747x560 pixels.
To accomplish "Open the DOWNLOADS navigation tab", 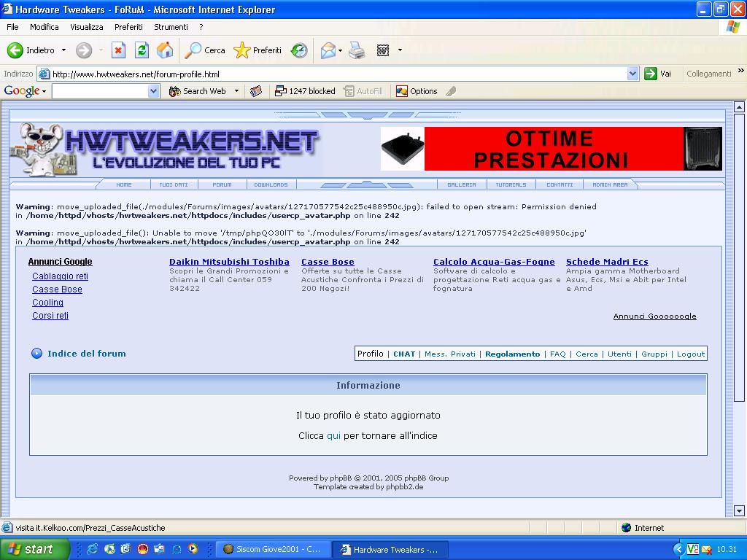I will pyautogui.click(x=271, y=184).
